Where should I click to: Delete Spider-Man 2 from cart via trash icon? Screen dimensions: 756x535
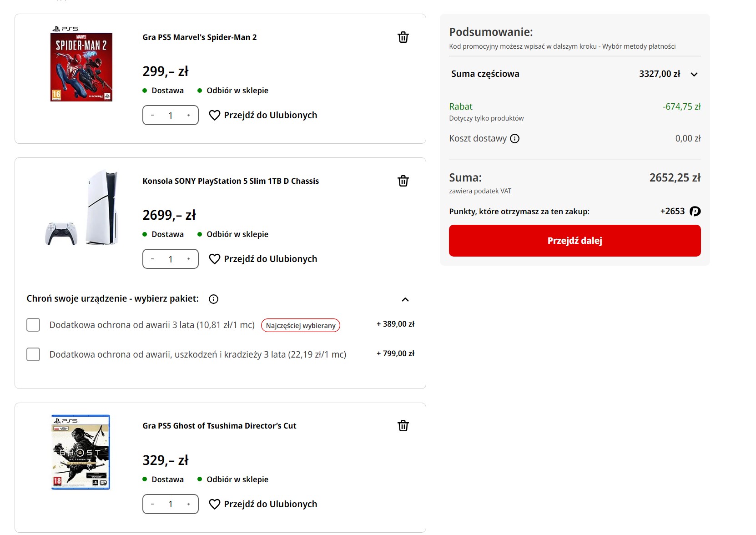(x=403, y=37)
